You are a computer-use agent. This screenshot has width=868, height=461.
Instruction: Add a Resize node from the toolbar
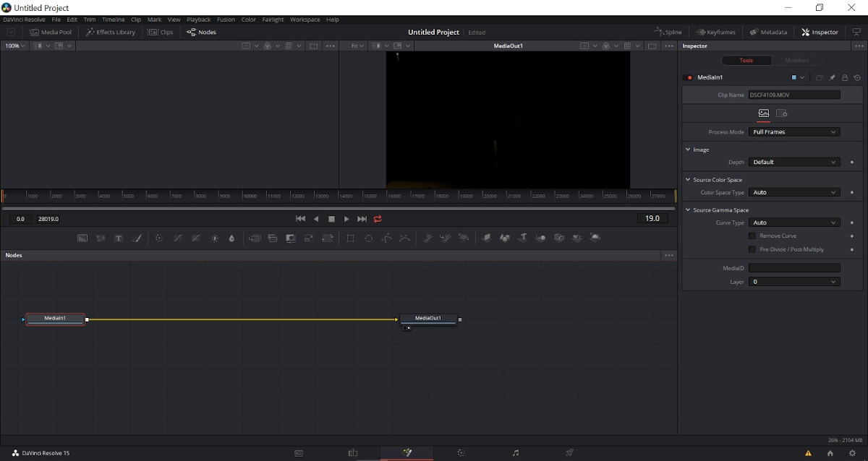click(309, 238)
